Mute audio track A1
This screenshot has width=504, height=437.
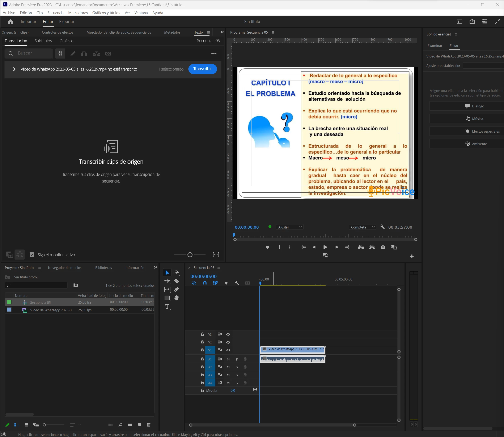pos(228,359)
